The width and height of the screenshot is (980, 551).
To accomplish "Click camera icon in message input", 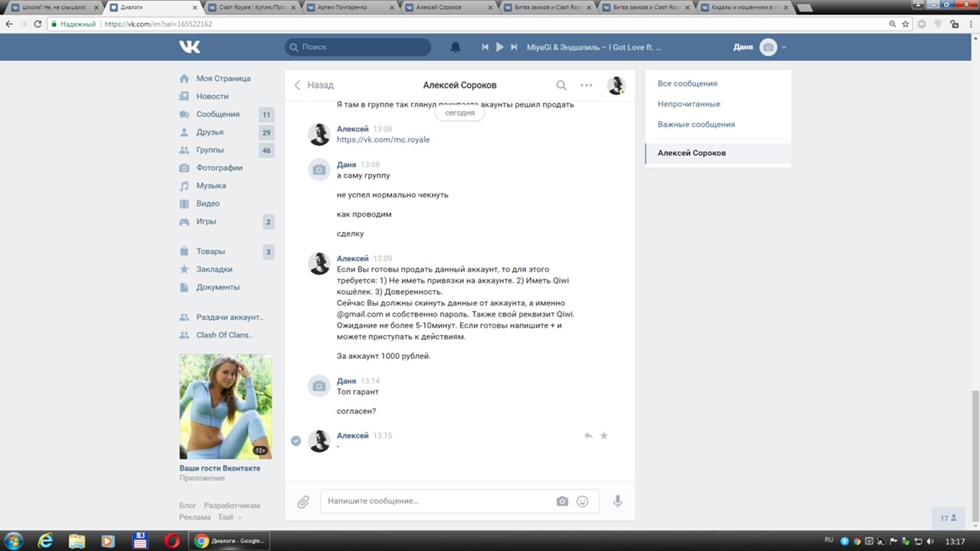I will 562,501.
